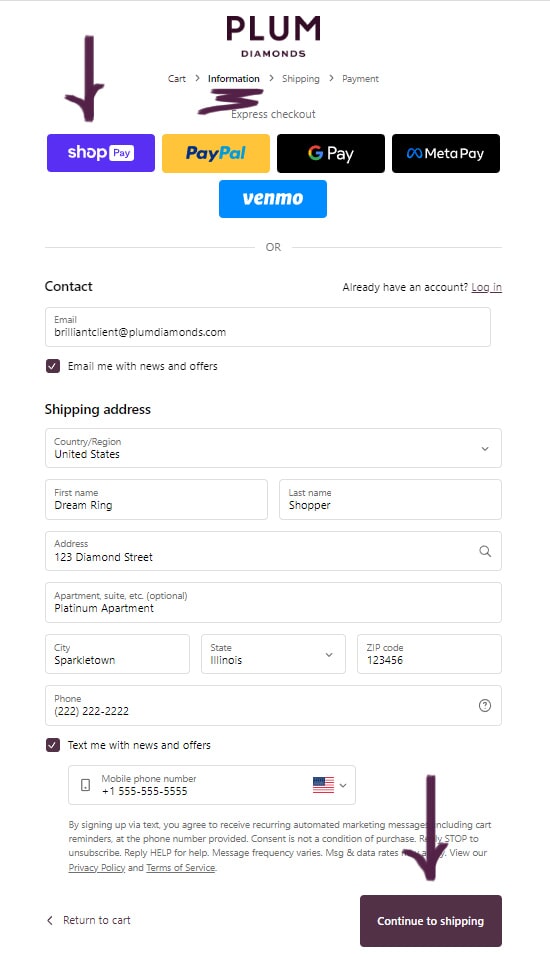Viewport: 550px width, 954px height.
Task: Pay with the Shop Pay express button
Action: tap(101, 153)
